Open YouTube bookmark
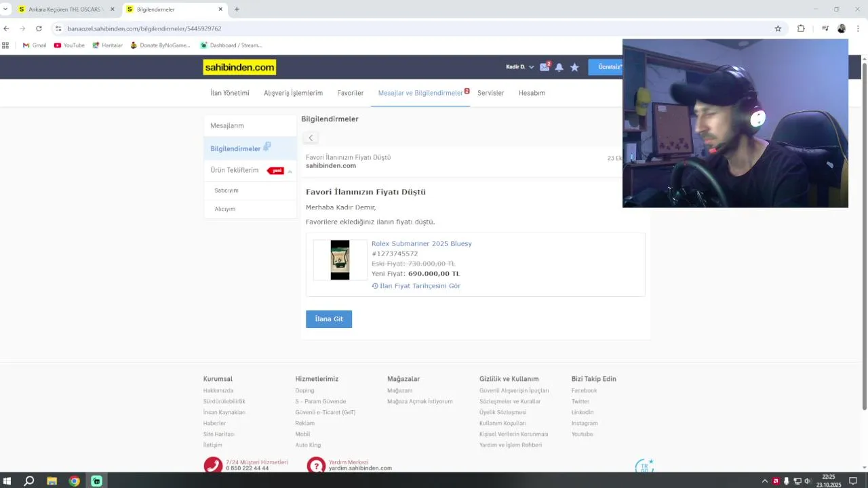 69,45
